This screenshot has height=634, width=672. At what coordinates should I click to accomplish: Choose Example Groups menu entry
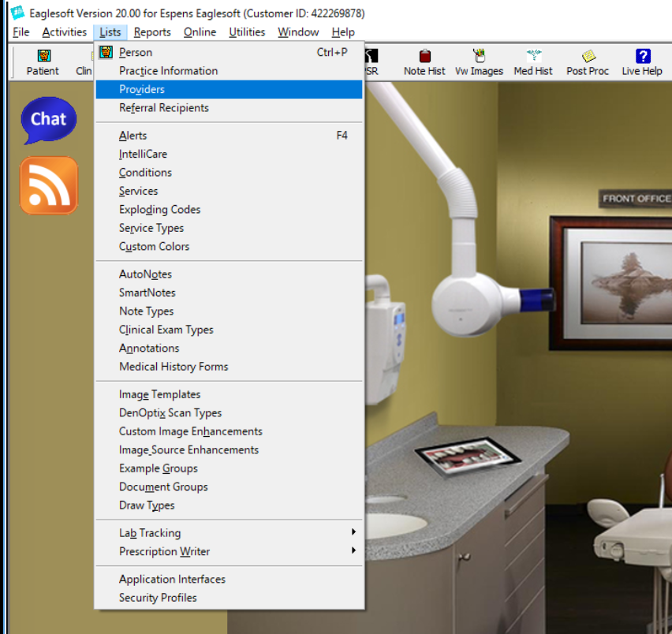click(x=229, y=468)
